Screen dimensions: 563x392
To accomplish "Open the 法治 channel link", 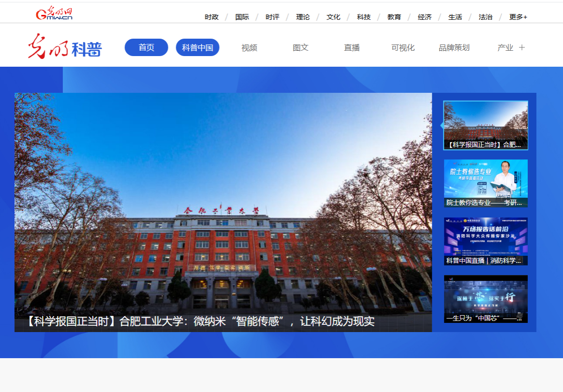I will click(485, 17).
